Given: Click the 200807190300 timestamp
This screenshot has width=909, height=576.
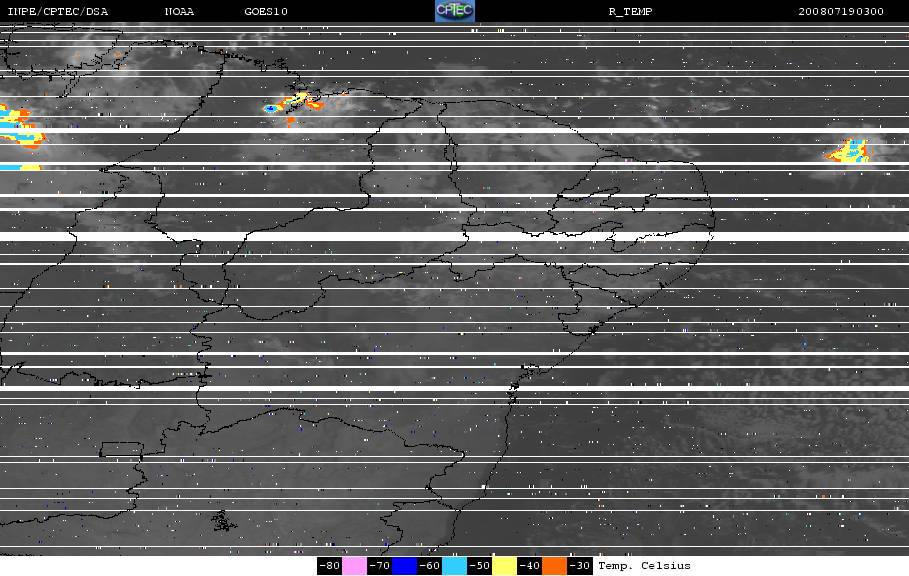Looking at the screenshot, I should (x=841, y=12).
